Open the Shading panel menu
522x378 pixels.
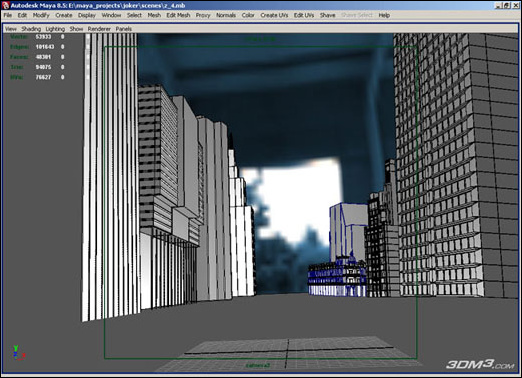[x=31, y=29]
